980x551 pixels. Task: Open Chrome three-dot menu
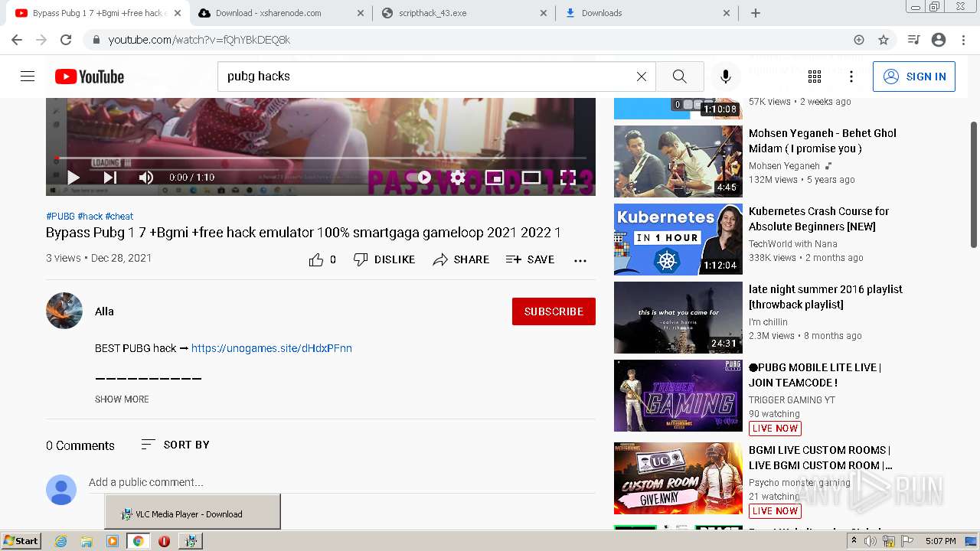963,40
